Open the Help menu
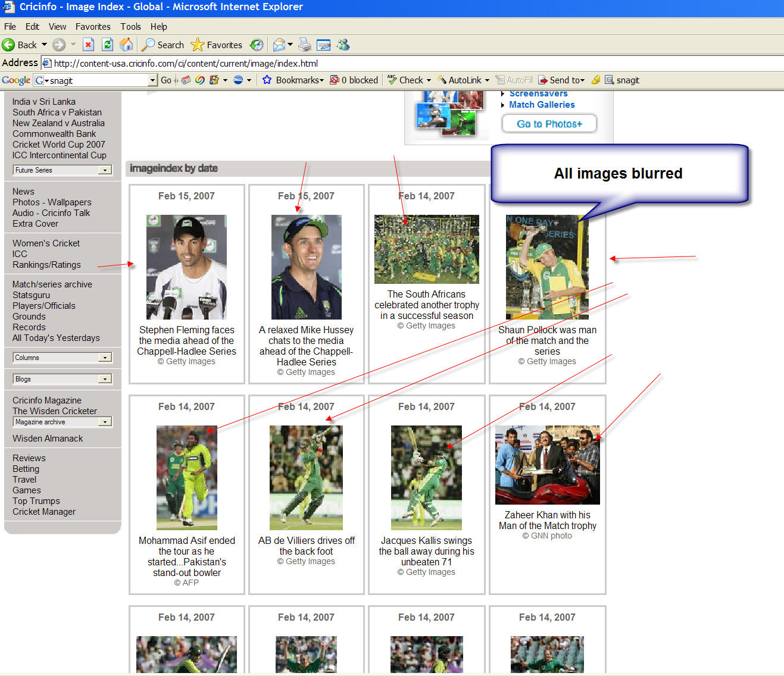Image resolution: width=784 pixels, height=676 pixels. (158, 27)
